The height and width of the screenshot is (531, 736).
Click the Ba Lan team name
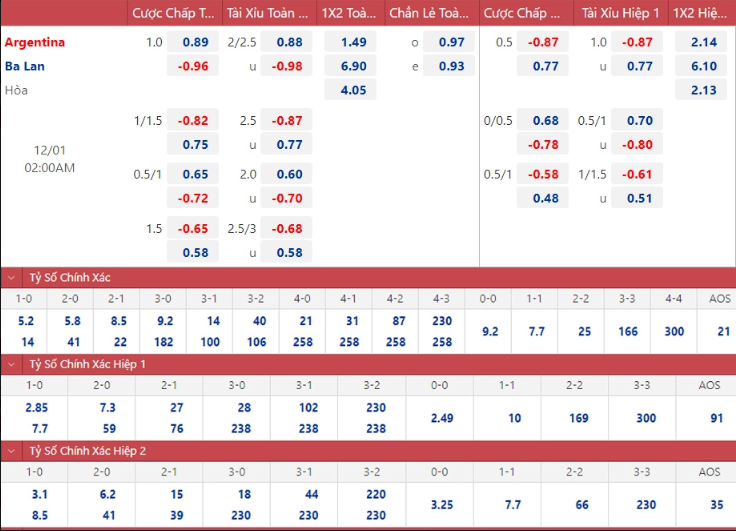point(24,66)
